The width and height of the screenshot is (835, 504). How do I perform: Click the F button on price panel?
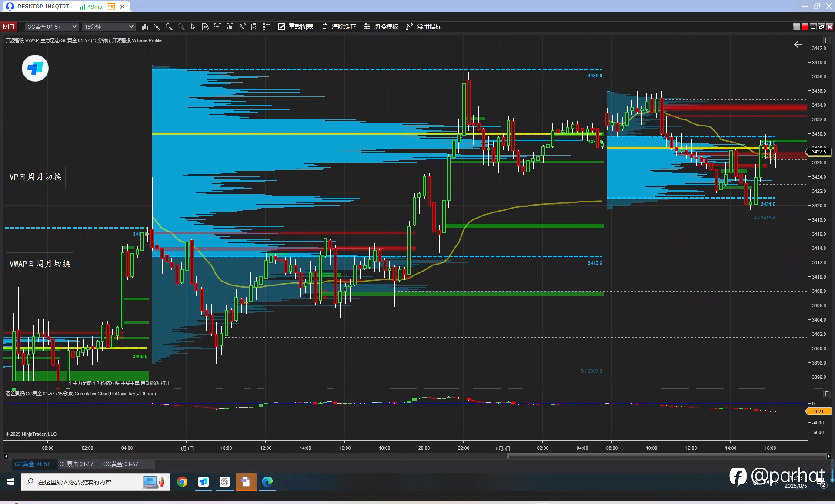827,40
